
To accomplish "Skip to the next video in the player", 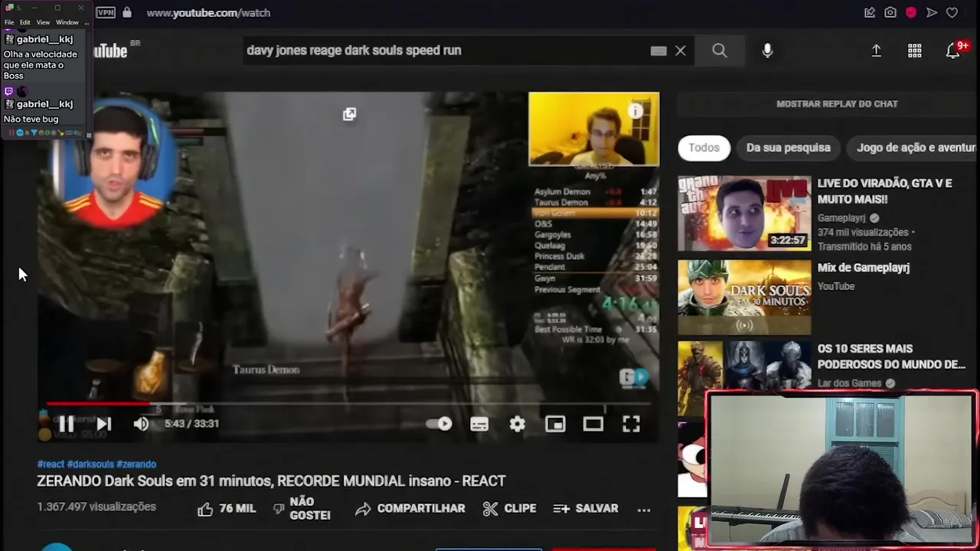I will click(104, 424).
